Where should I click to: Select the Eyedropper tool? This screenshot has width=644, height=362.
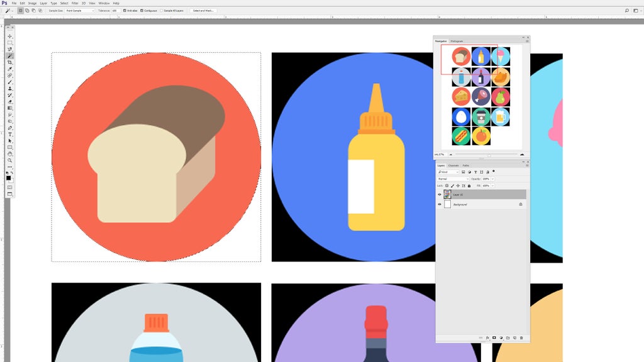[x=10, y=69]
